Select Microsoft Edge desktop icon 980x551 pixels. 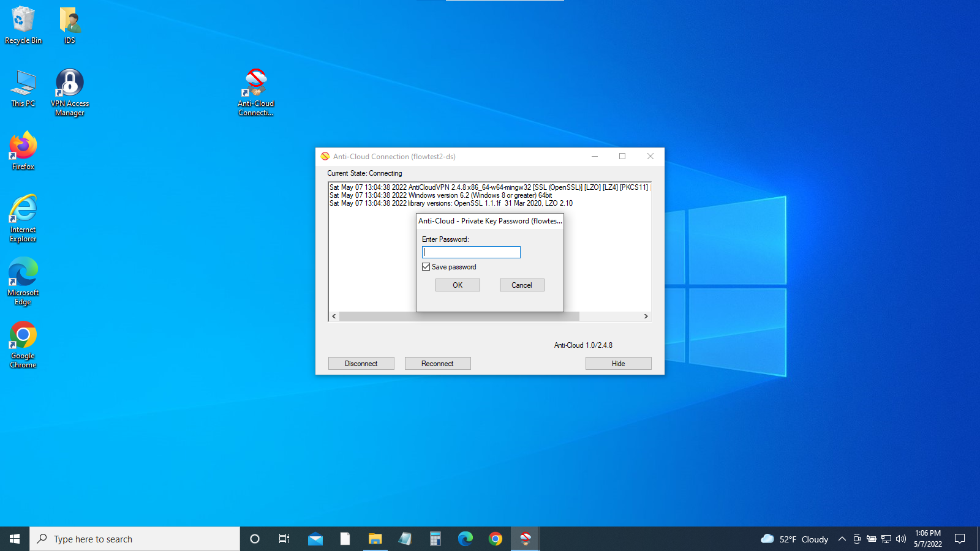click(23, 282)
